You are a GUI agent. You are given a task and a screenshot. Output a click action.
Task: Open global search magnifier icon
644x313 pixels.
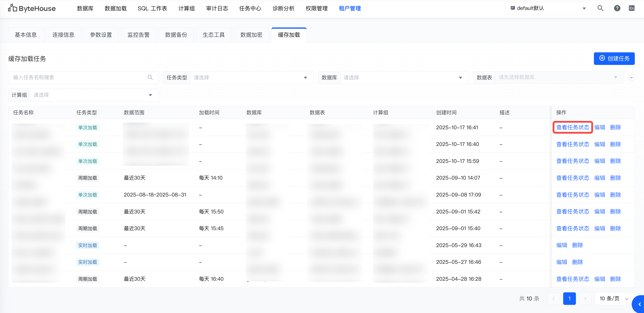tap(600, 8)
